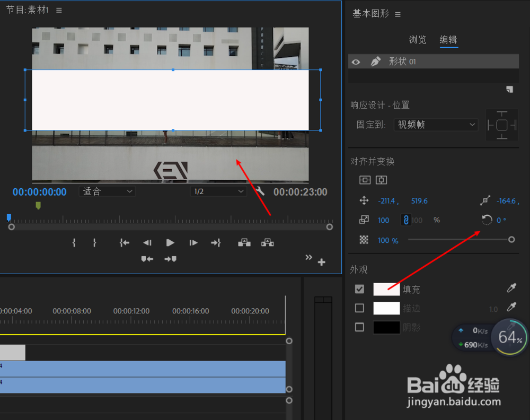Click Mark In bracket button

pyautogui.click(x=74, y=242)
